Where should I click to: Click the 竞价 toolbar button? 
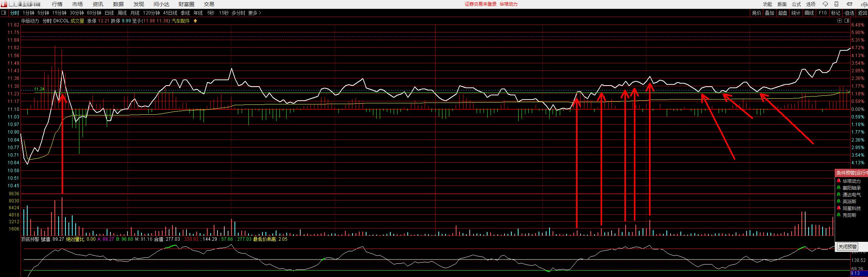click(756, 13)
